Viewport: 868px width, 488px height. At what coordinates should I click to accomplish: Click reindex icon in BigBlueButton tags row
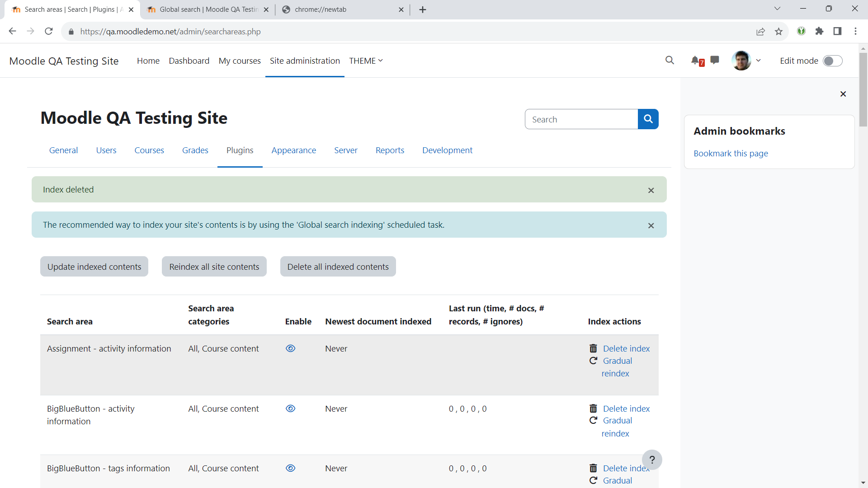click(593, 480)
